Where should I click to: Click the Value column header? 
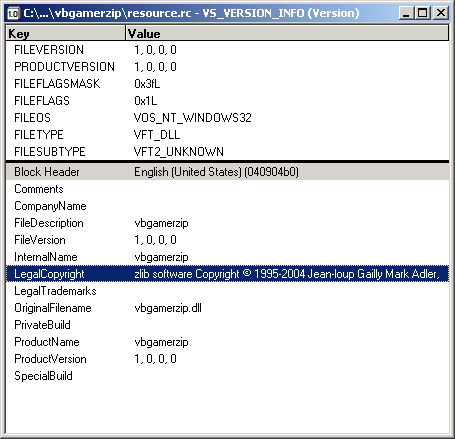[287, 33]
